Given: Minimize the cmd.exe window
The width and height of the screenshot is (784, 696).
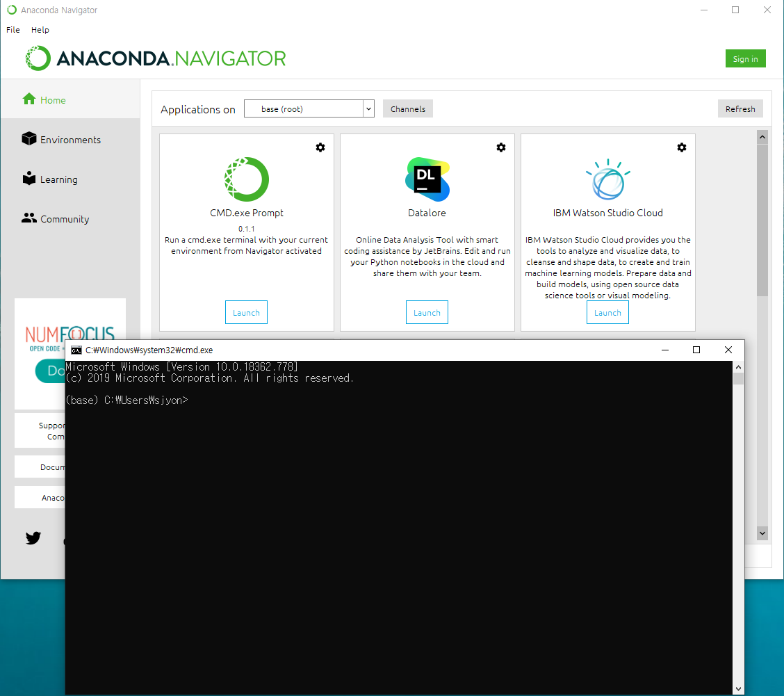Looking at the screenshot, I should point(665,350).
